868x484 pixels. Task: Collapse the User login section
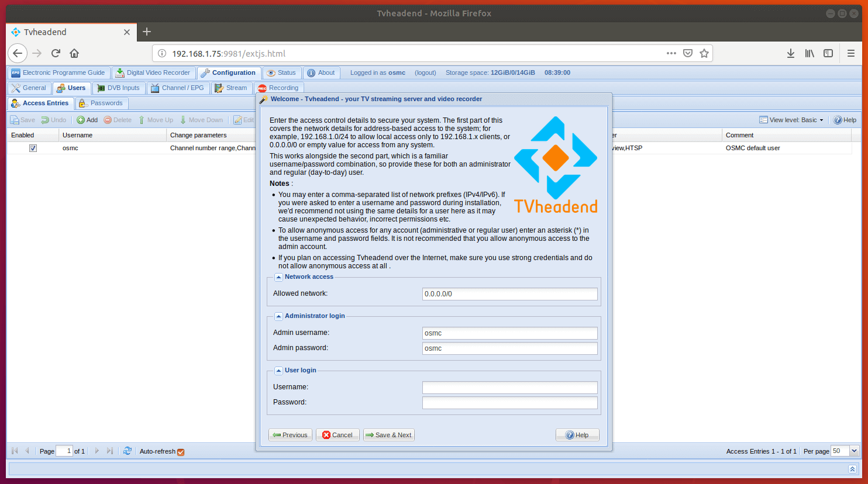coord(278,371)
